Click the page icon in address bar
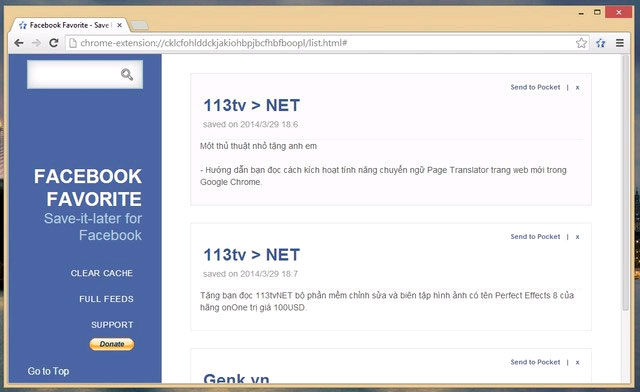The height and width of the screenshot is (392, 640). 73,43
